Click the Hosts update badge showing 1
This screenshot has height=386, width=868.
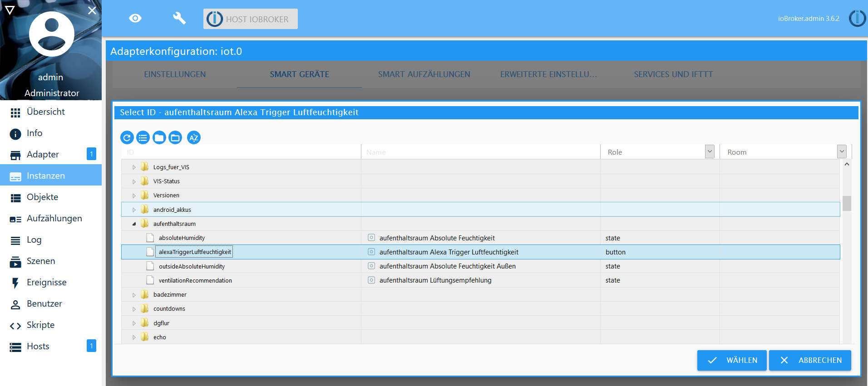[x=91, y=346]
